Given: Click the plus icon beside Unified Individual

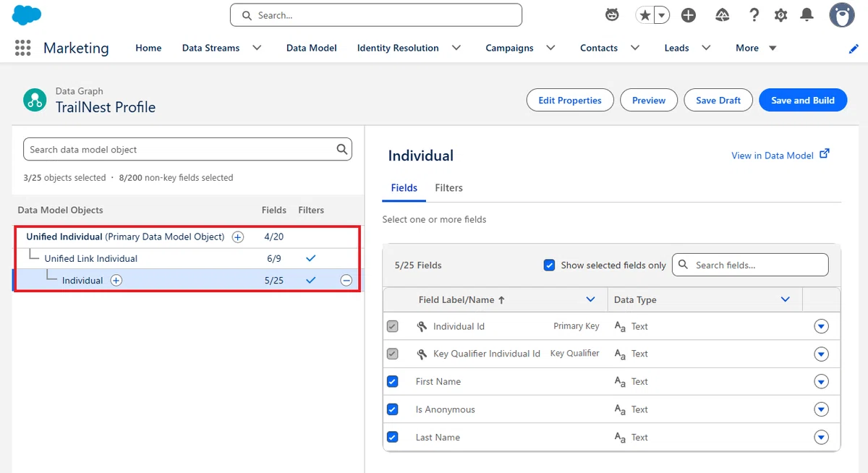Looking at the screenshot, I should (238, 237).
